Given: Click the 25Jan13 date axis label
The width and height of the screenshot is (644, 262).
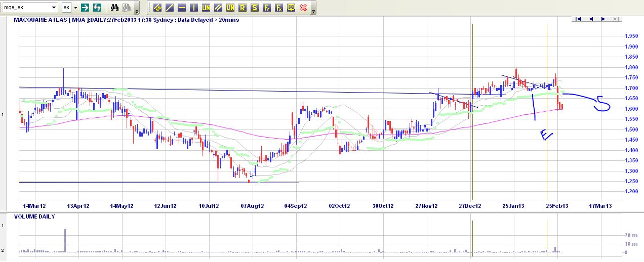Looking at the screenshot, I should [x=513, y=206].
